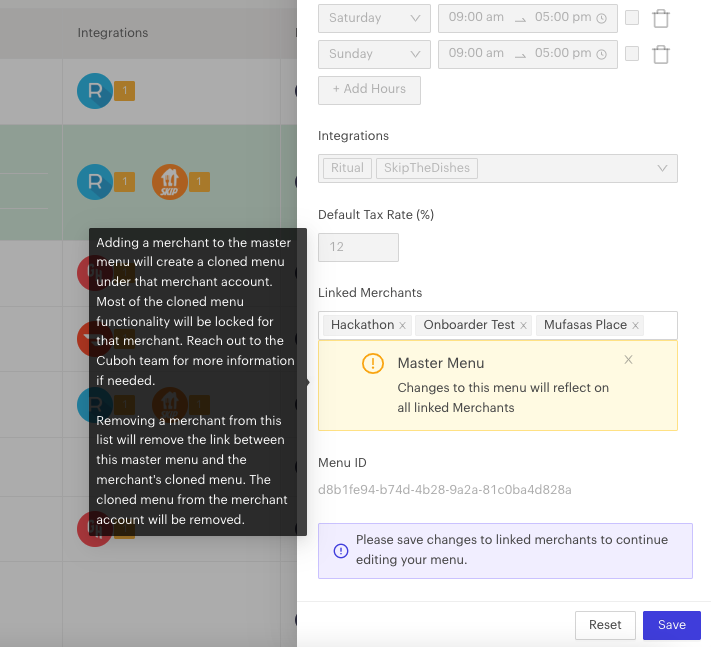Click the clock icon in Saturday time field
711x647 pixels.
tap(601, 19)
